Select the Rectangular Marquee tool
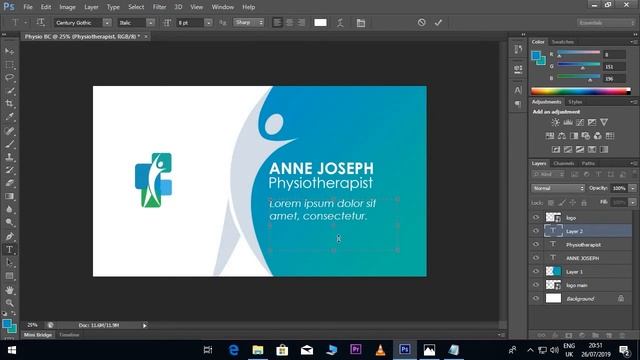 [x=9, y=65]
